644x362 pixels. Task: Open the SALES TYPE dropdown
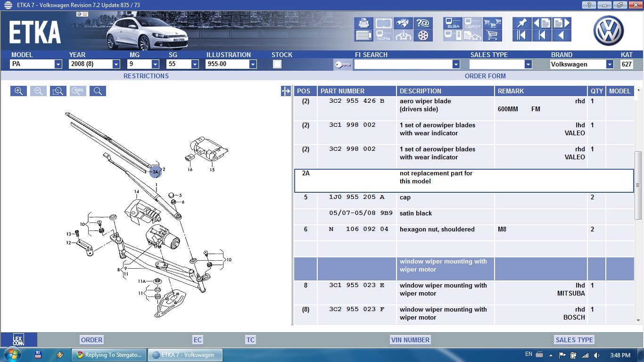(528, 64)
